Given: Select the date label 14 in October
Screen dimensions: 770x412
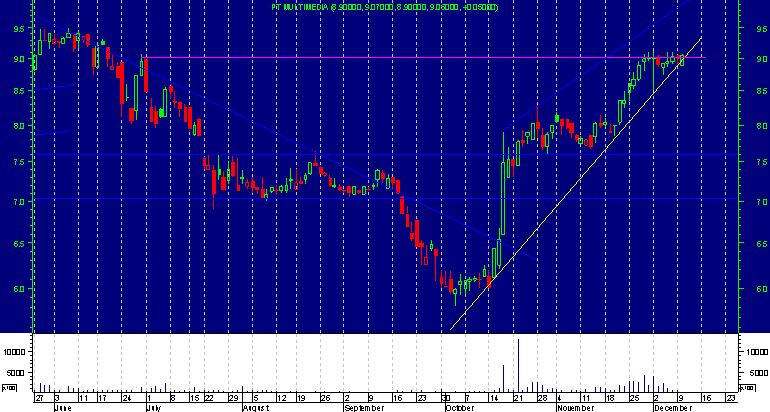Looking at the screenshot, I should point(494,398).
